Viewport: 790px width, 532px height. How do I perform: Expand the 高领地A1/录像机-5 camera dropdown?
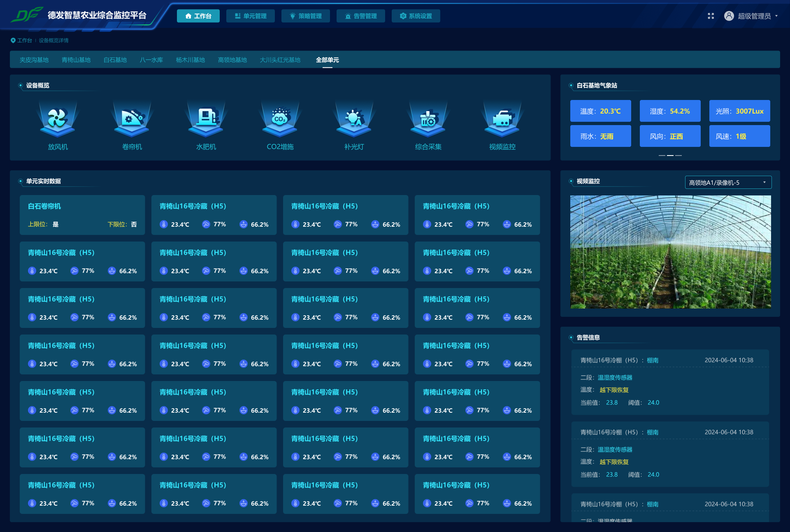[x=728, y=182]
